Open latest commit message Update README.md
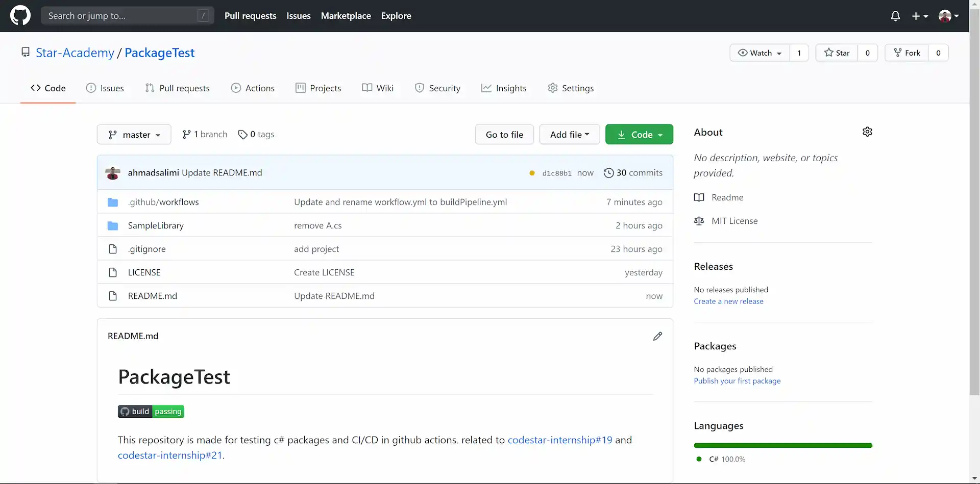Screen dimensions: 980x484 pos(222,173)
